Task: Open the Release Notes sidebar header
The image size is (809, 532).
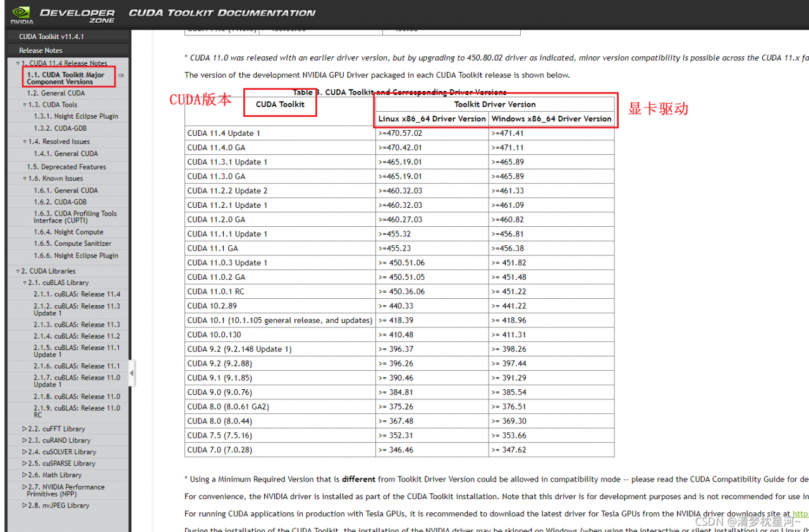Action: pos(40,51)
